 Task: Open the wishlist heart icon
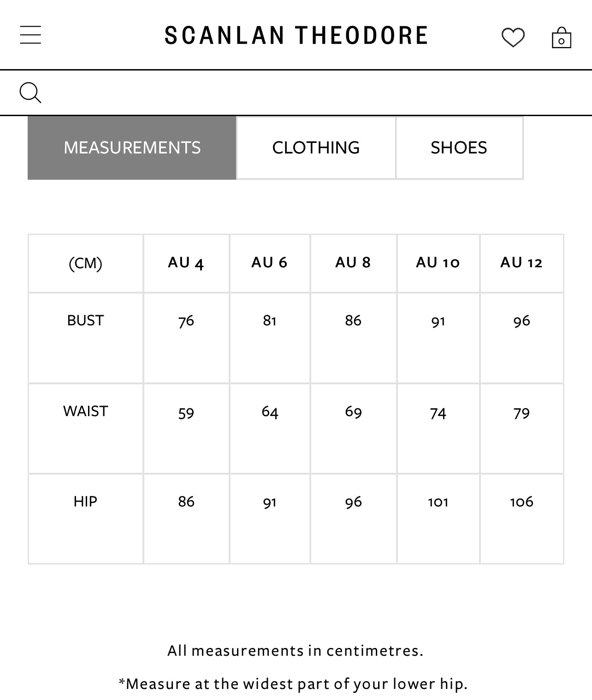(x=513, y=37)
